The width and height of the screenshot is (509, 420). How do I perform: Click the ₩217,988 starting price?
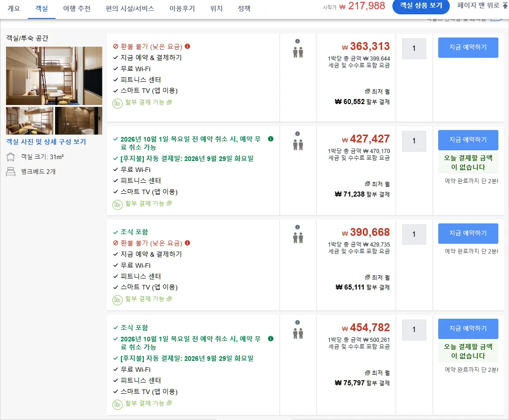pyautogui.click(x=362, y=6)
